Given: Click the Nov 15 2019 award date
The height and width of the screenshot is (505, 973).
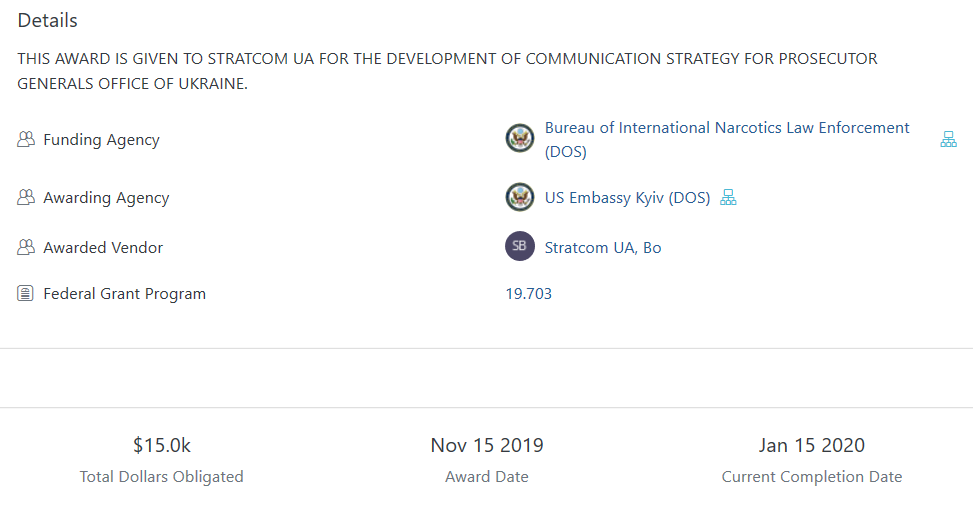Looking at the screenshot, I should point(487,446).
